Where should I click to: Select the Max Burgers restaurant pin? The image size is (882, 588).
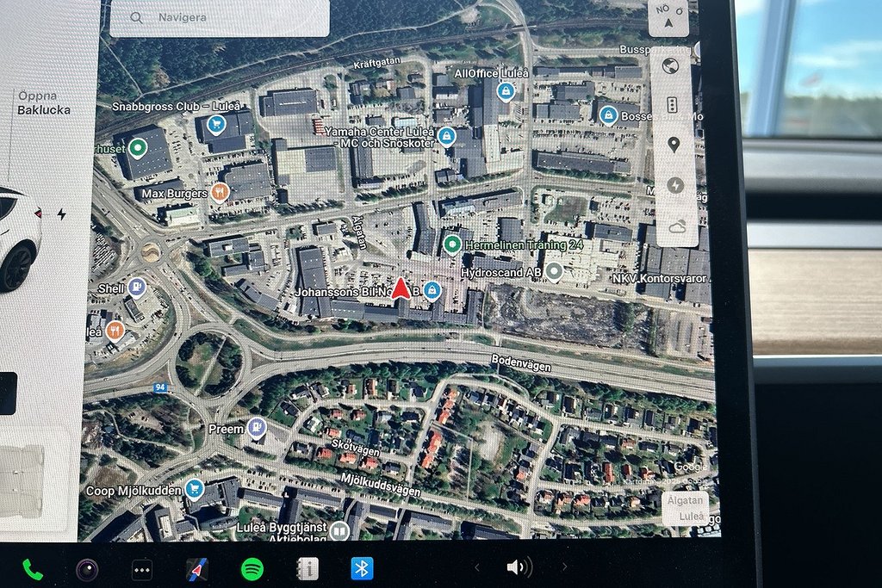(220, 193)
